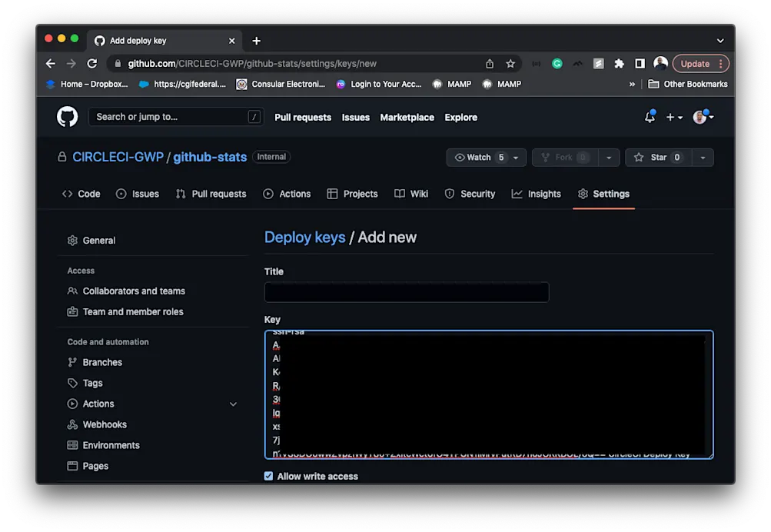Expand the Fork options dropdown arrow

point(609,158)
